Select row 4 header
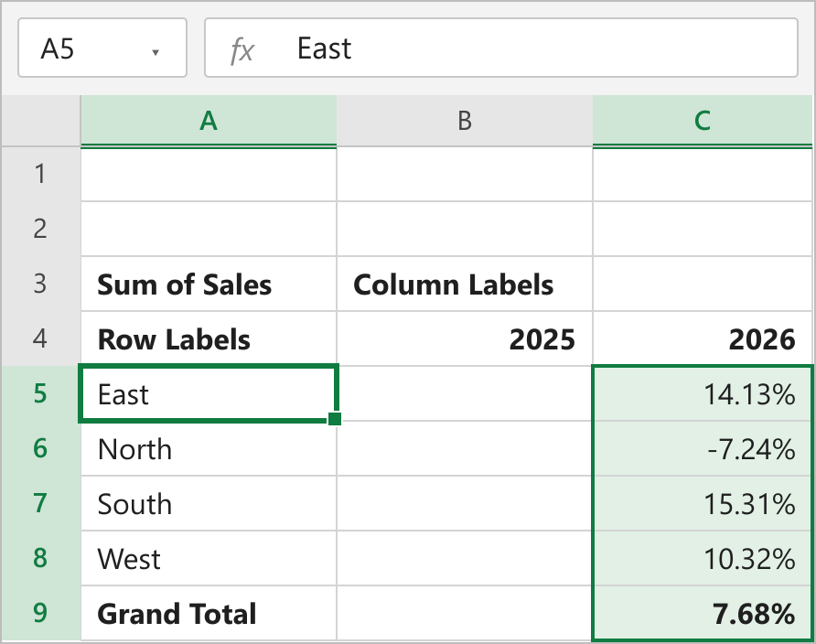The image size is (816, 644). tap(40, 338)
